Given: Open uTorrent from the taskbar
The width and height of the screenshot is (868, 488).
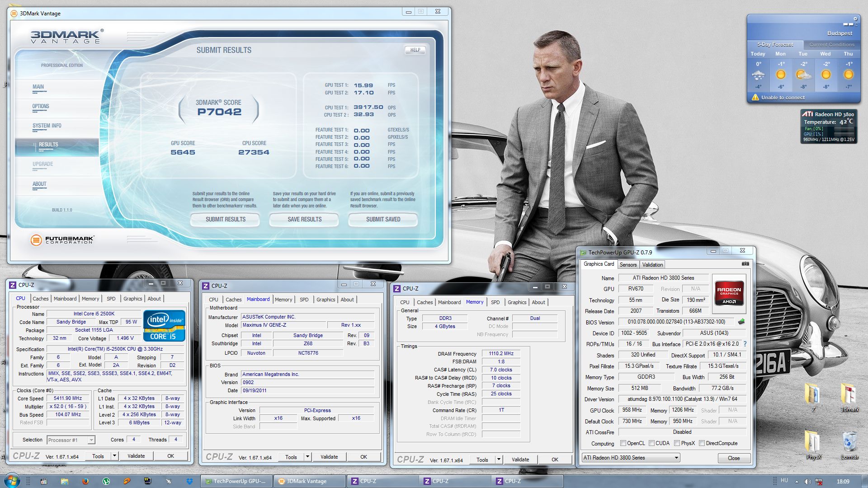Looking at the screenshot, I should 106,481.
